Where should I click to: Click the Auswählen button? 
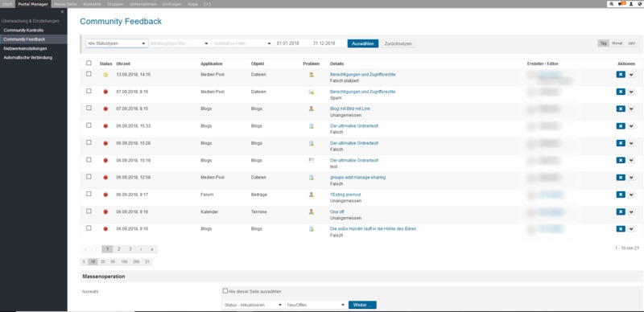coord(363,43)
